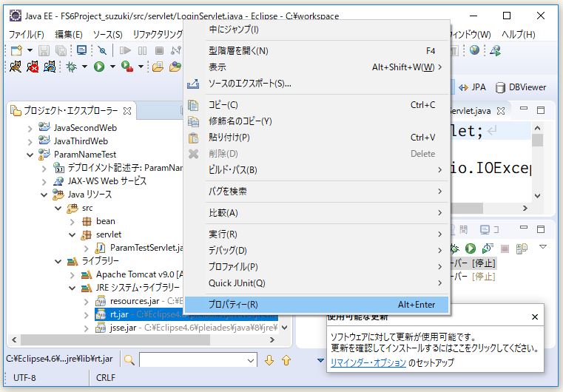Click the project explorer horizontal scrollbar
563x392 pixels.
tap(115, 339)
